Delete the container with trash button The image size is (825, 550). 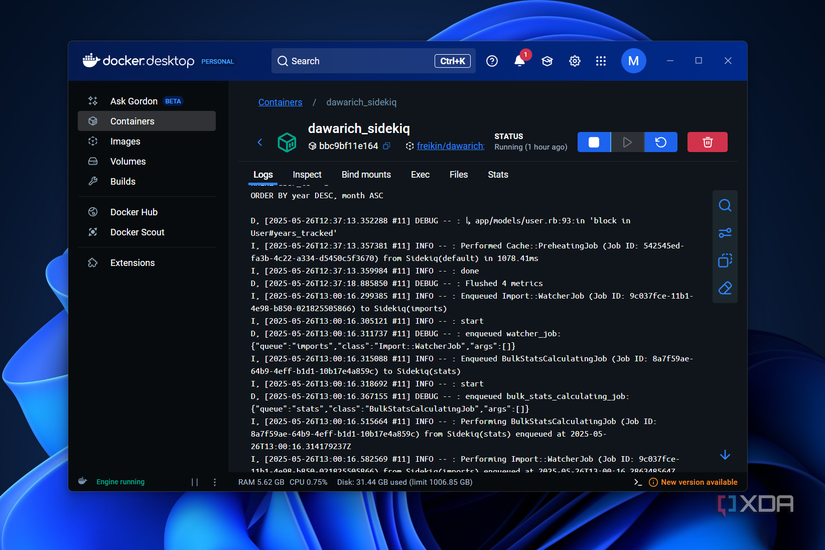point(707,142)
